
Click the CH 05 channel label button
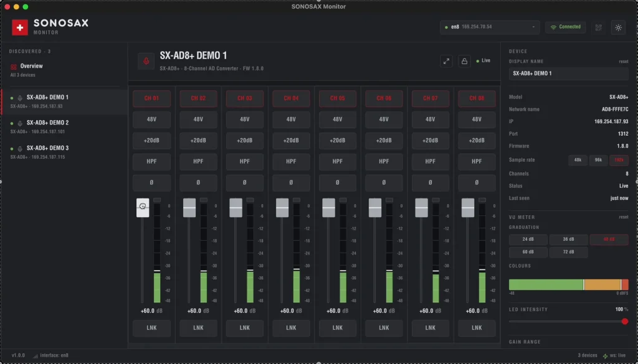(337, 98)
